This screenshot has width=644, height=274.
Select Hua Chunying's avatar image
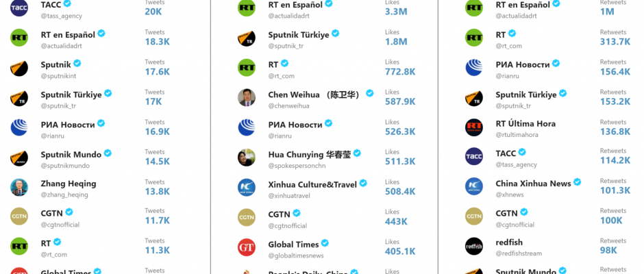247,158
